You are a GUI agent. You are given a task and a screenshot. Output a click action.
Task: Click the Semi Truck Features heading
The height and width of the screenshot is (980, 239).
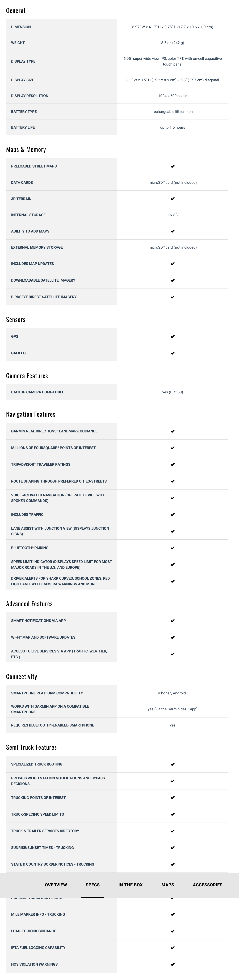click(31, 747)
